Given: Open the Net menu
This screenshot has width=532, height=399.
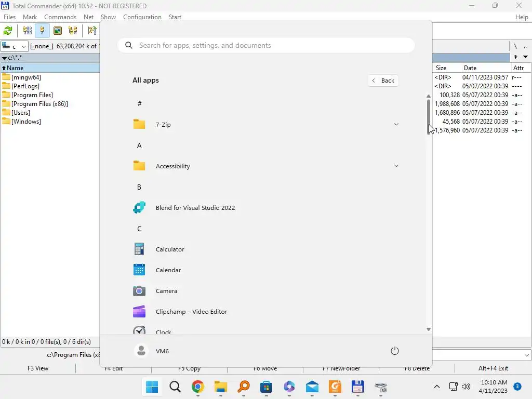Looking at the screenshot, I should [x=88, y=17].
